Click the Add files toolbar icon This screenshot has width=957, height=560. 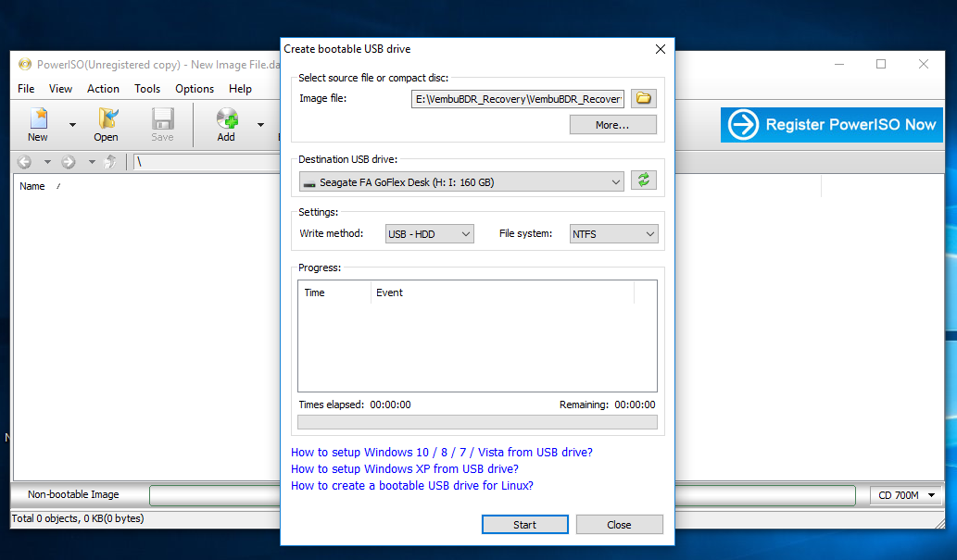point(226,124)
